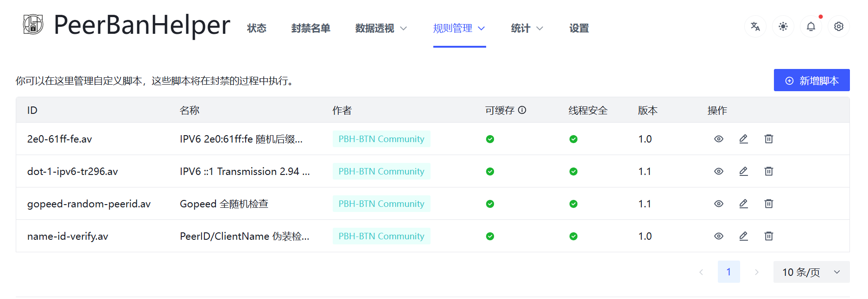
Task: Expand the 统计 dropdown menu
Action: (x=526, y=29)
